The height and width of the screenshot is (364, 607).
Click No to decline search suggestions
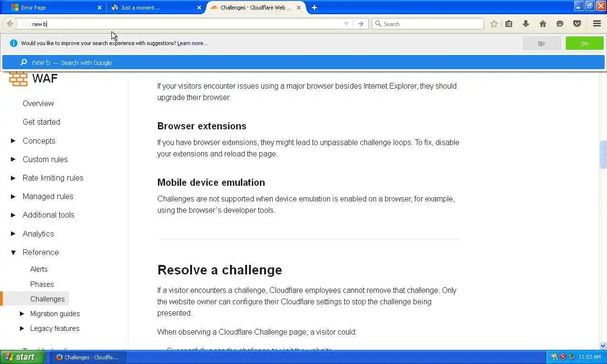pos(542,43)
